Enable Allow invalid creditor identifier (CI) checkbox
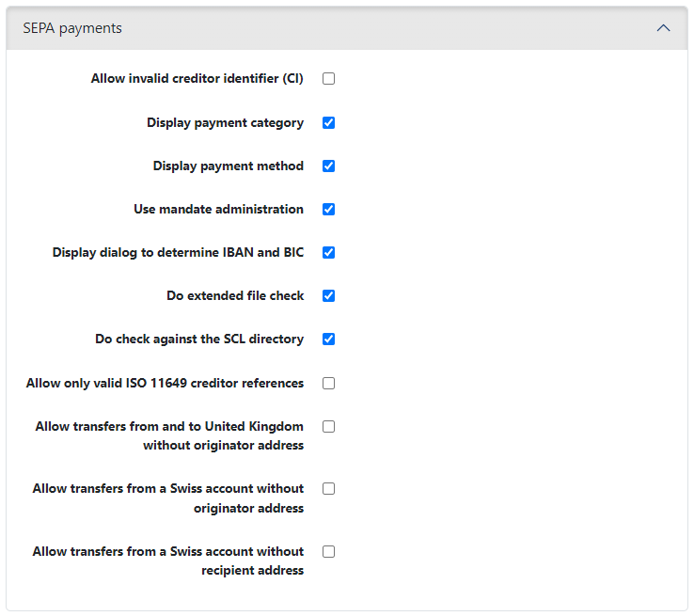 point(328,79)
